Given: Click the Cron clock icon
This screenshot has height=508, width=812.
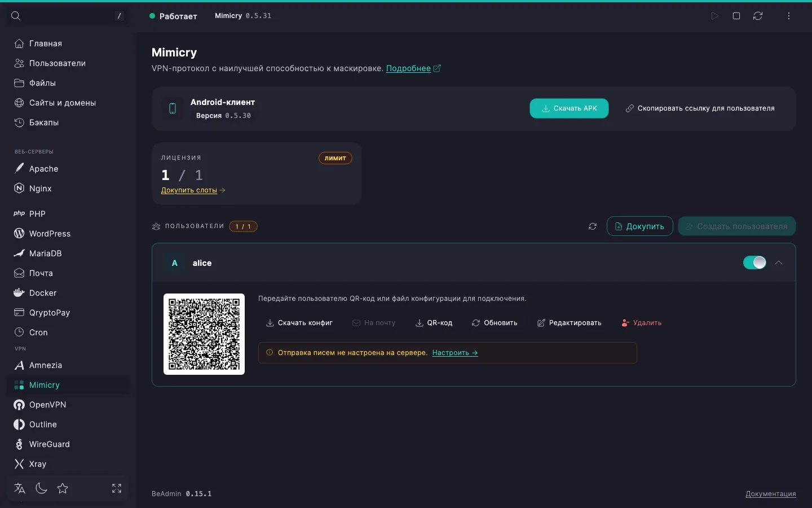Looking at the screenshot, I should (x=19, y=332).
